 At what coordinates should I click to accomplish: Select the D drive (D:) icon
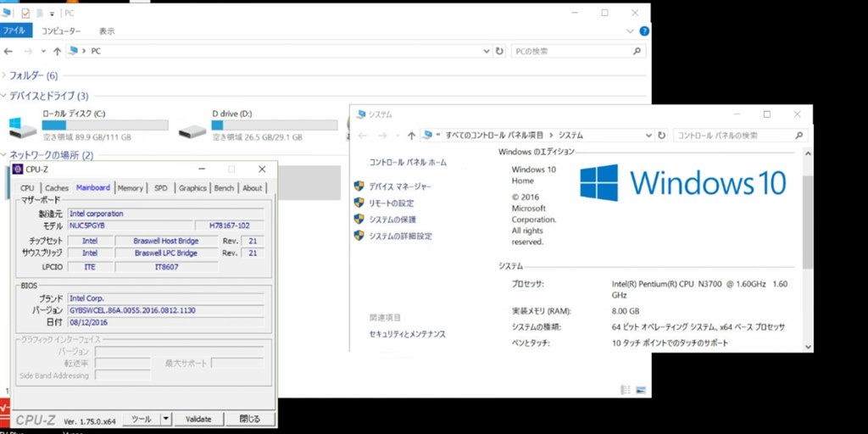(x=192, y=131)
